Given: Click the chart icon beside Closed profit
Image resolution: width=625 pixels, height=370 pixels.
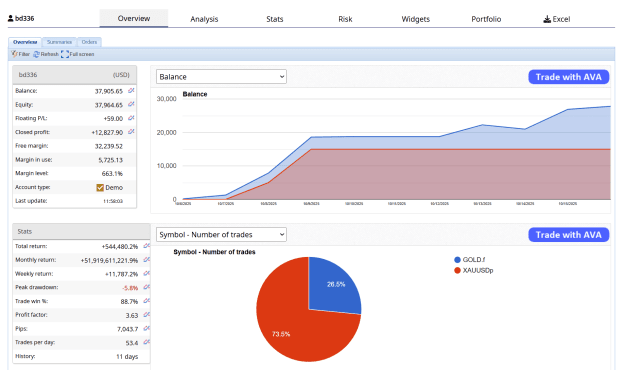Looking at the screenshot, I should 131,132.
